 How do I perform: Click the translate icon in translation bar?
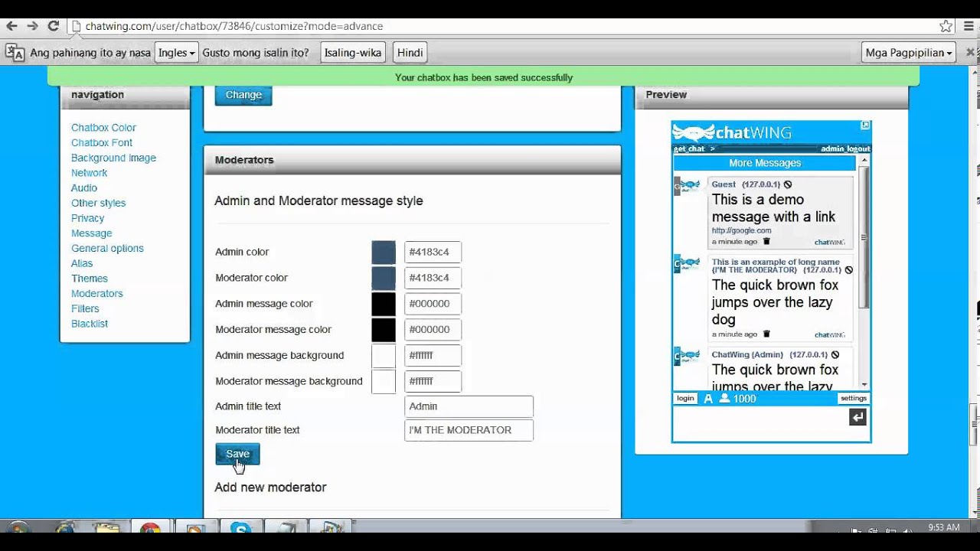pyautogui.click(x=15, y=53)
